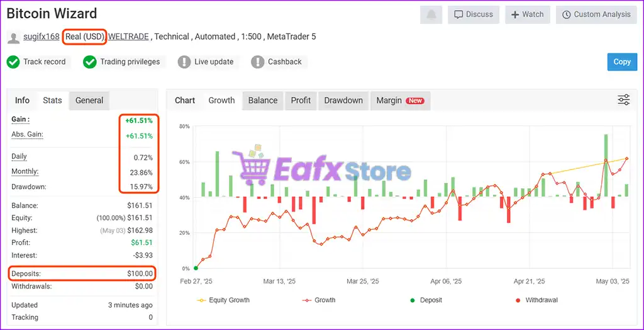This screenshot has height=330, width=644.
Task: Toggle Growth series in chart legend
Action: [319, 300]
